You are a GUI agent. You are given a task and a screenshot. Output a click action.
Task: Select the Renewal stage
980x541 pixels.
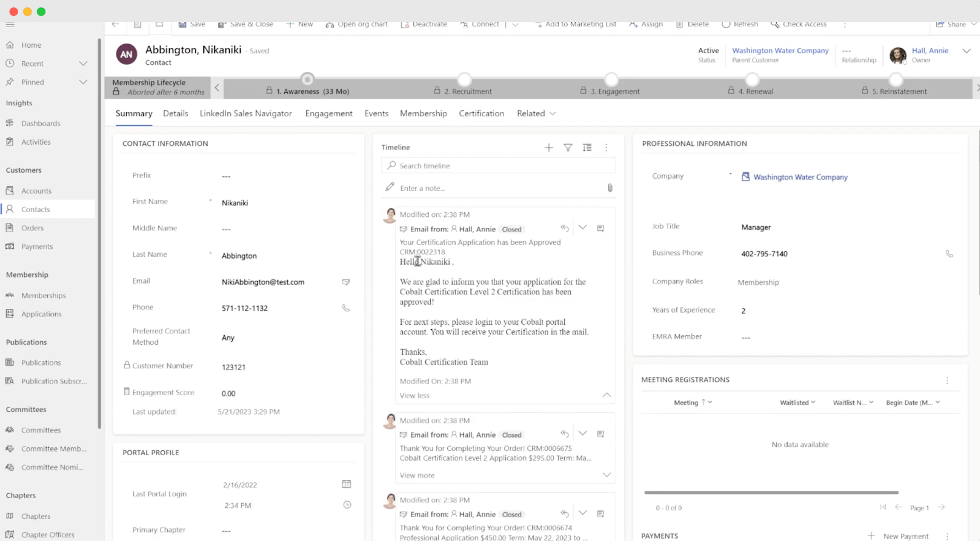point(752,80)
